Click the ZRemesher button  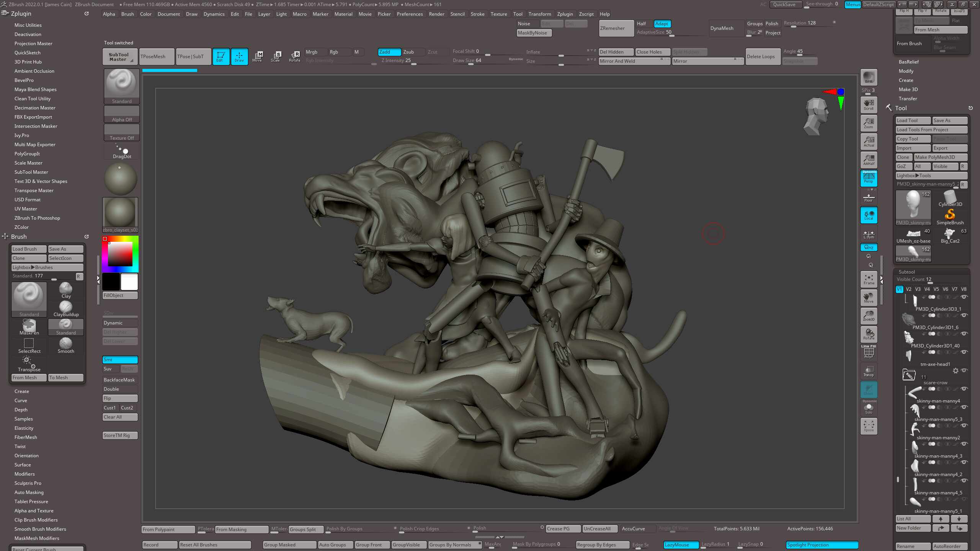coord(616,28)
